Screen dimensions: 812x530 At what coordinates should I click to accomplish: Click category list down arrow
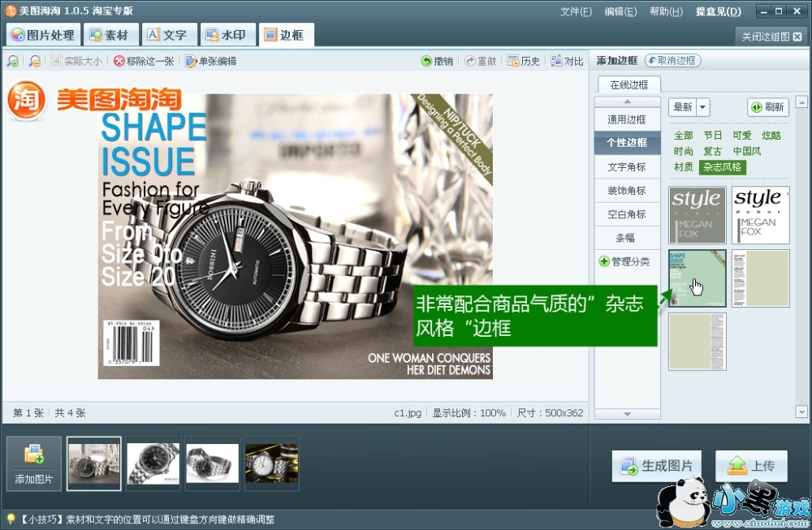pos(627,414)
